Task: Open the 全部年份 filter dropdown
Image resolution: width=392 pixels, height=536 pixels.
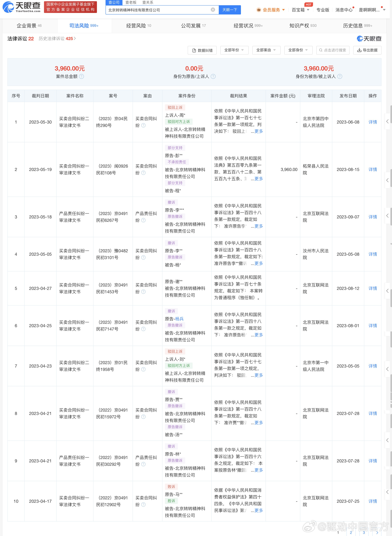Action: (234, 50)
